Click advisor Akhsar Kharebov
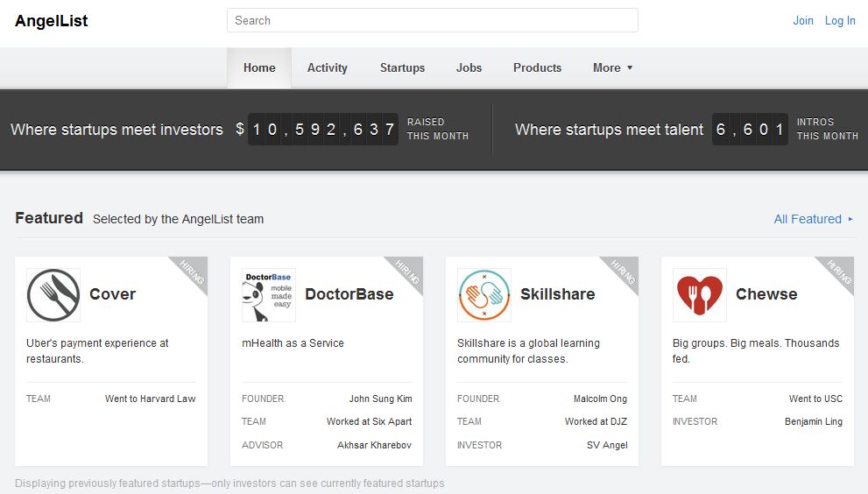 (374, 445)
